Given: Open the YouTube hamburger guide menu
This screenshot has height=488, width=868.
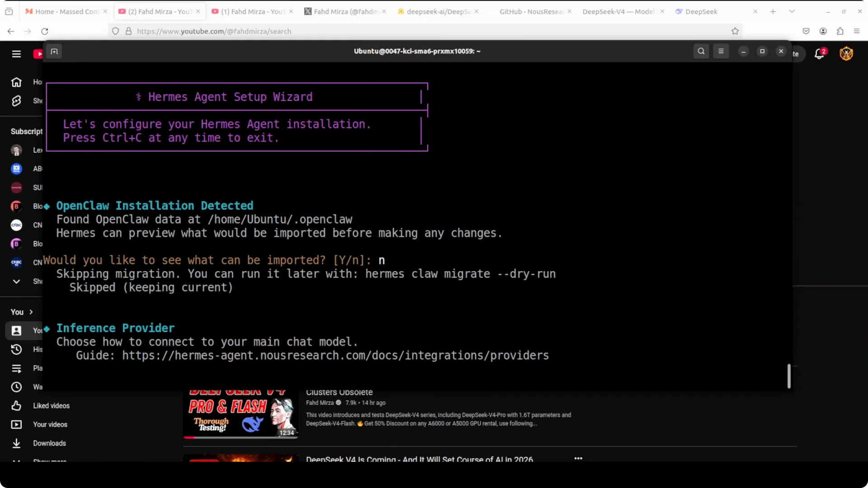Looking at the screenshot, I should pos(16,54).
